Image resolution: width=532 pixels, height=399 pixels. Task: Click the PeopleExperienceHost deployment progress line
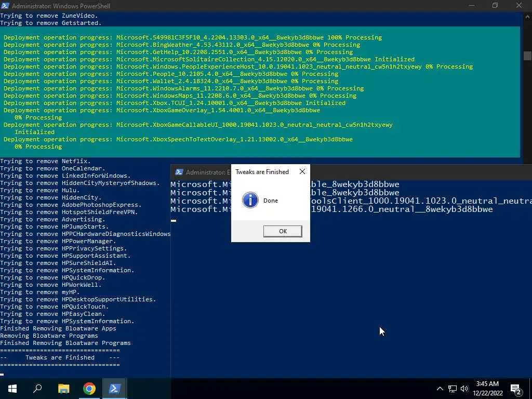coord(238,66)
